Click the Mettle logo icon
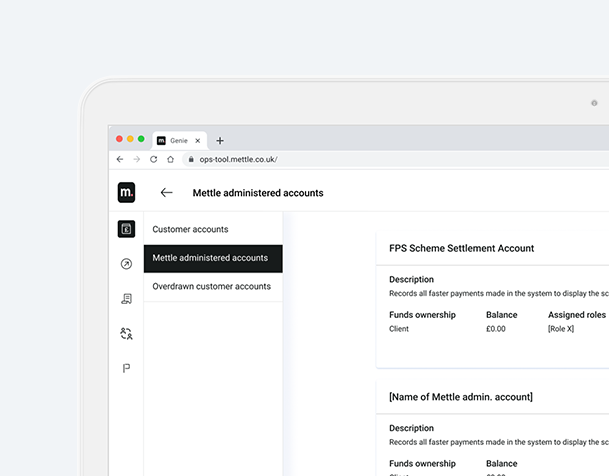The width and height of the screenshot is (609, 476). (126, 192)
